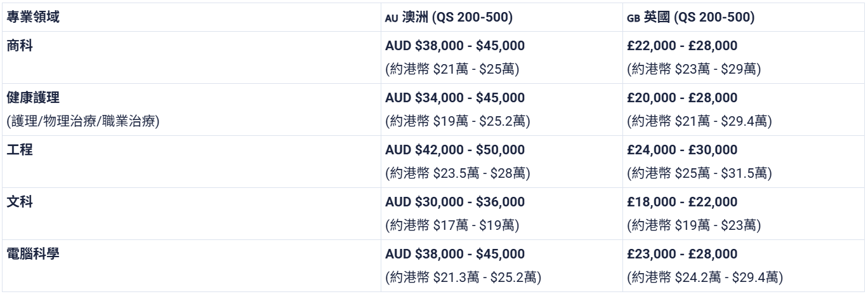
Task: Click the £23,000 - £28,000 fee
Action: (682, 254)
